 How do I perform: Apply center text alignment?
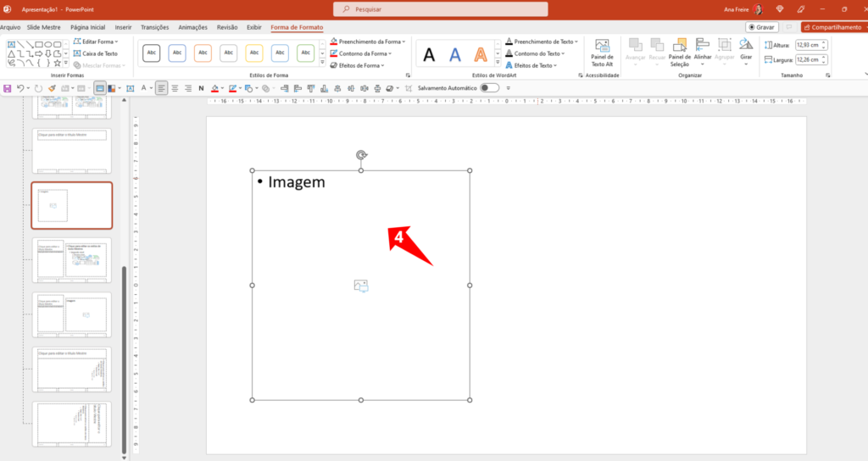[x=175, y=88]
